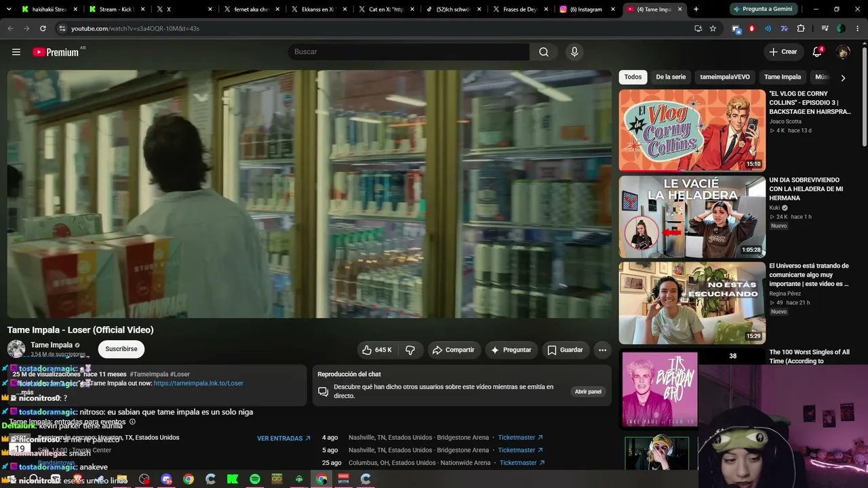This screenshot has height=488, width=868.
Task: Click the Compartir share button
Action: 454,350
